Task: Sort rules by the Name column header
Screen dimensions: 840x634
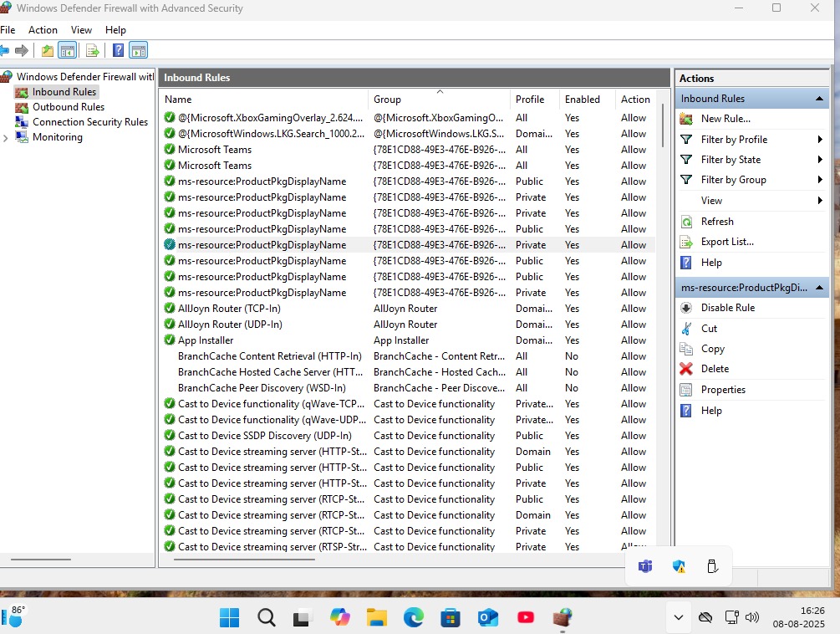Action: [x=264, y=100]
